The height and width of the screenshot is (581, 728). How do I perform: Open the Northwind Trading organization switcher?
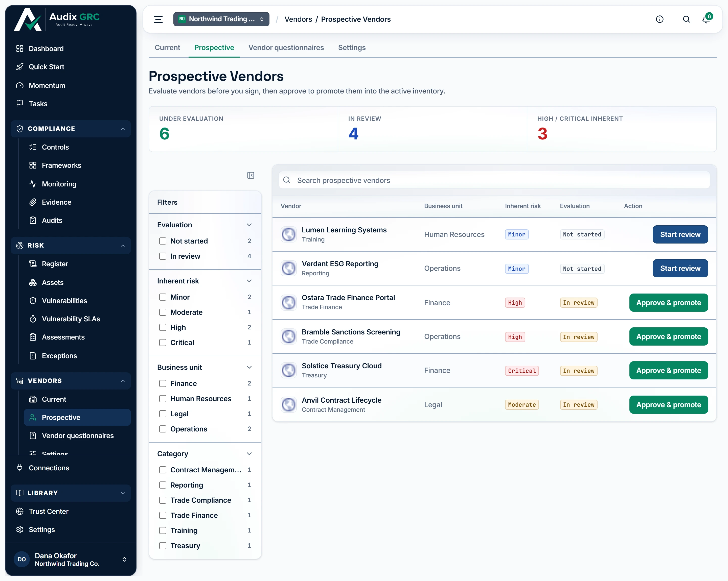221,19
